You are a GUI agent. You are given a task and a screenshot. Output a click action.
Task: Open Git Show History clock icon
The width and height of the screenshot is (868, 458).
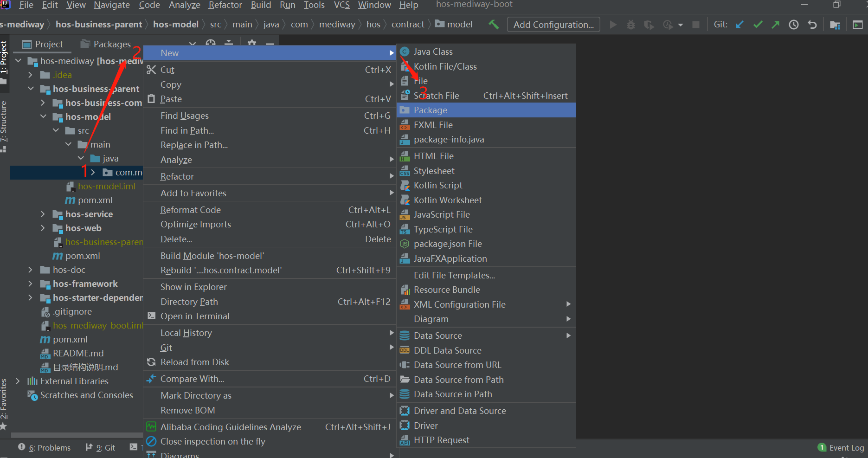794,25
